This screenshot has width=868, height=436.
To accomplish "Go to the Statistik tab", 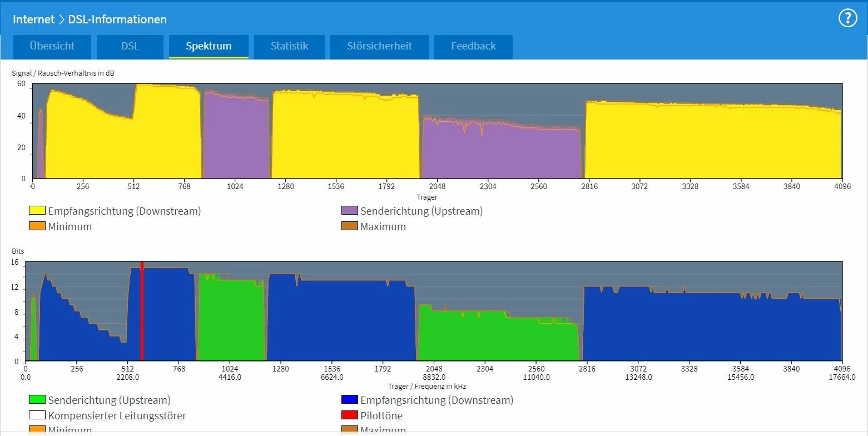I will 289,46.
